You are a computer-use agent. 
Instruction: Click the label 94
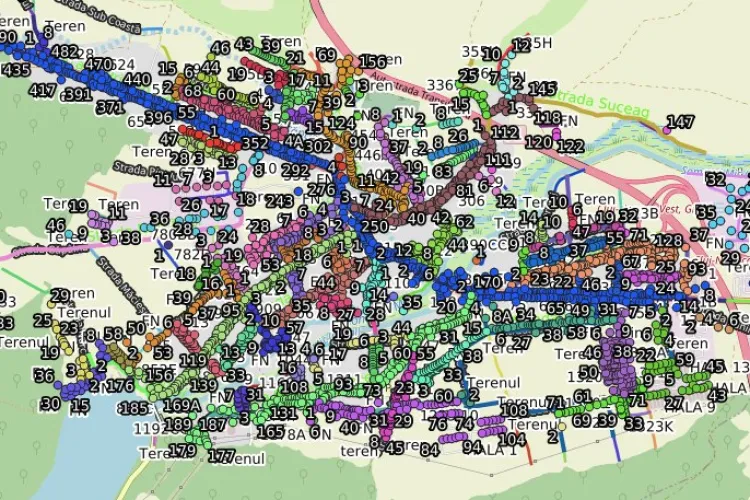coord(473,447)
